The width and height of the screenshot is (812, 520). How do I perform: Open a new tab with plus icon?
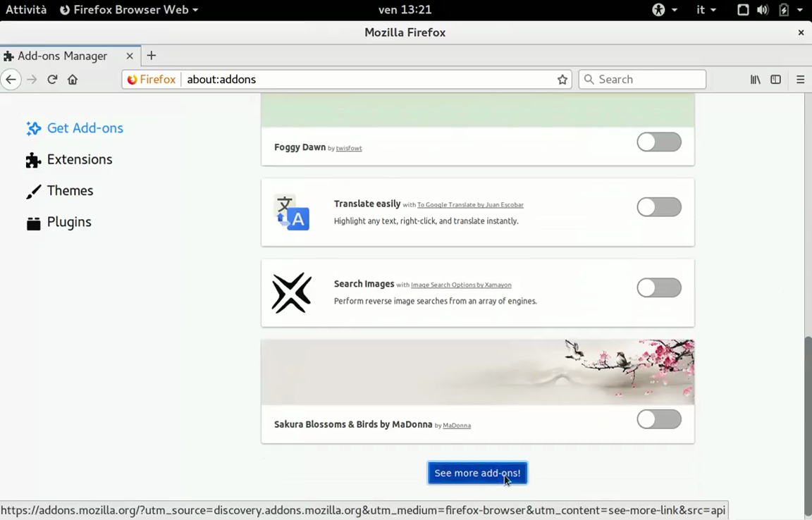pos(152,56)
